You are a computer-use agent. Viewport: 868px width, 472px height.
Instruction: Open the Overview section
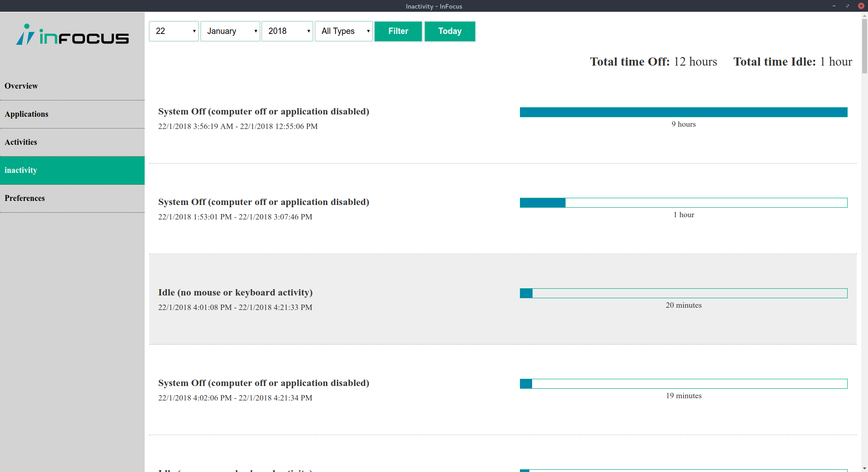[72, 86]
